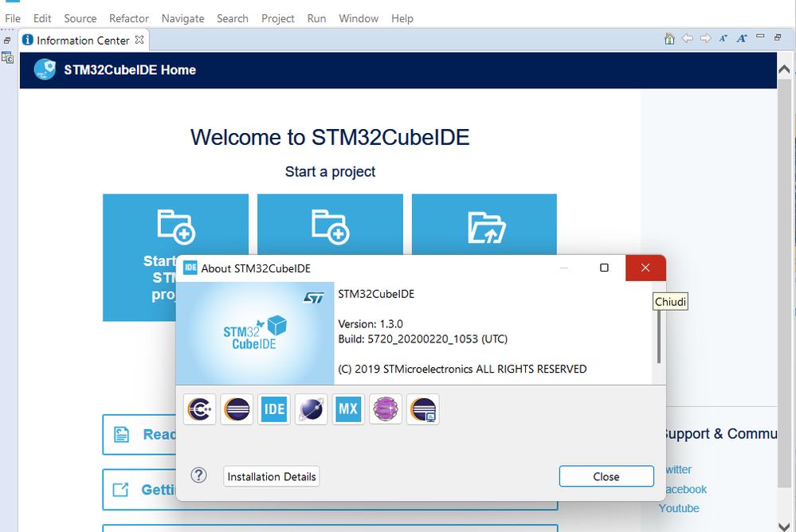Click the Eclipse platform icon in About dialog
The height and width of the screenshot is (532, 796).
point(237,409)
